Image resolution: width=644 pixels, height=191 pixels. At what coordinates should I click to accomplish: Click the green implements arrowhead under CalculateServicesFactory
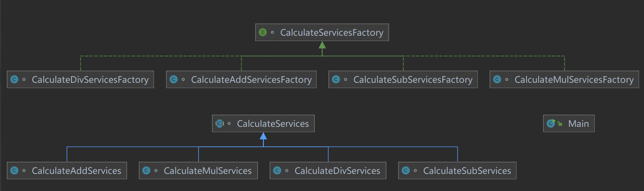(322, 45)
